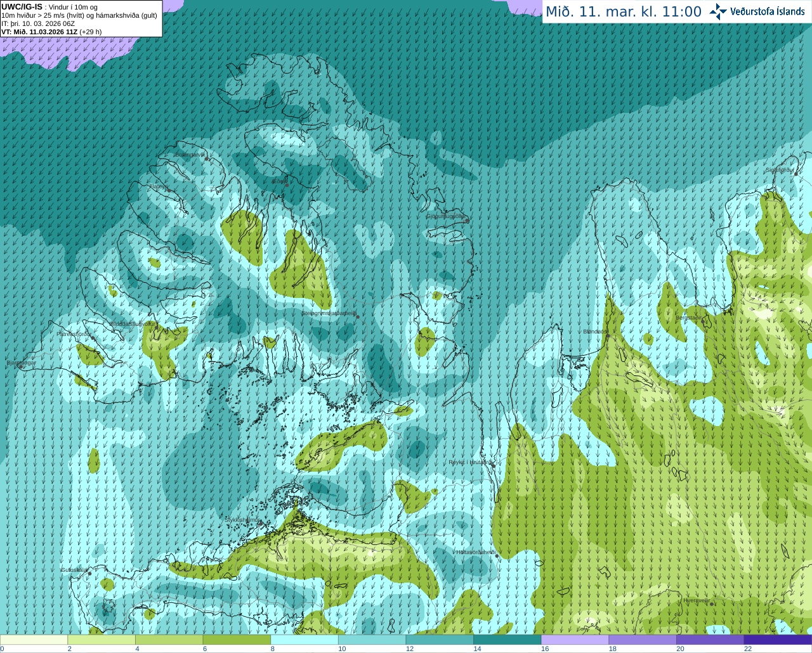Screen dimensions: 812x653
Task: Pick the 12–14 m/s medium teal swatch
Action: 440,640
